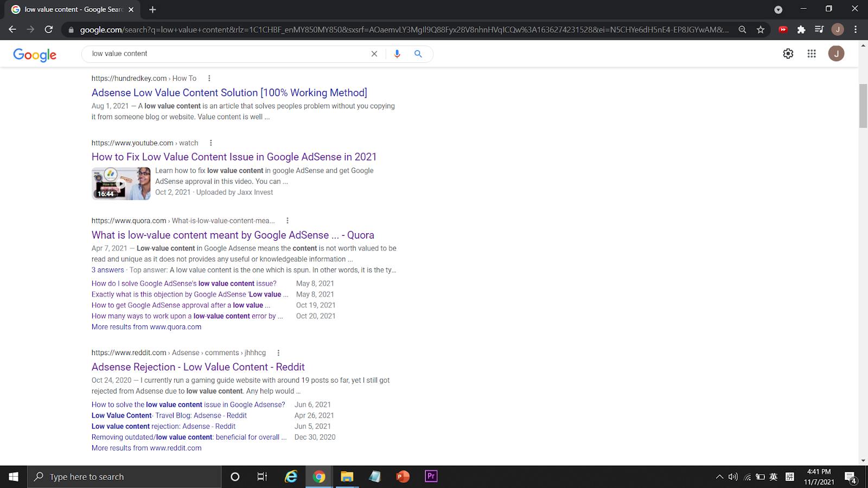
Task: Click the '3 answers' link
Action: 107,270
